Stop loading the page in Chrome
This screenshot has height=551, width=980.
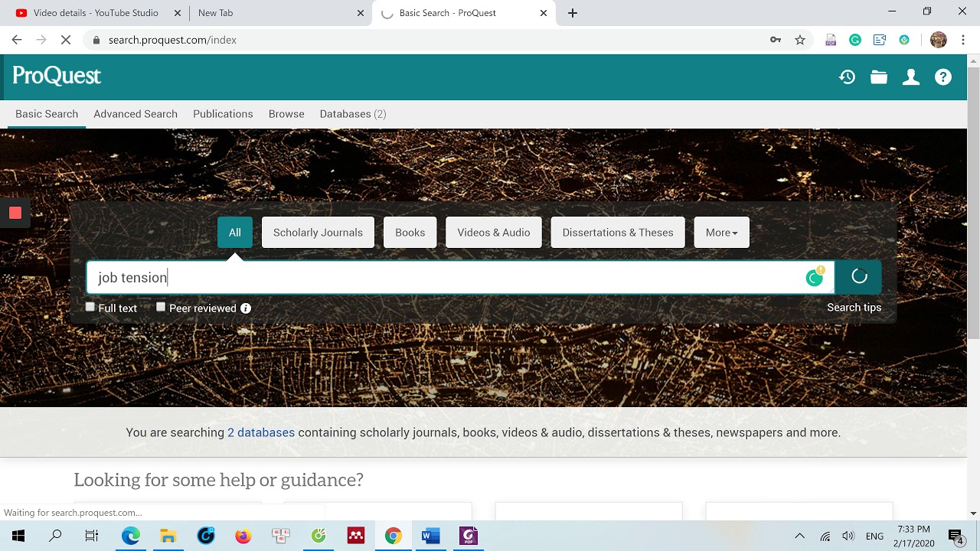[66, 40]
